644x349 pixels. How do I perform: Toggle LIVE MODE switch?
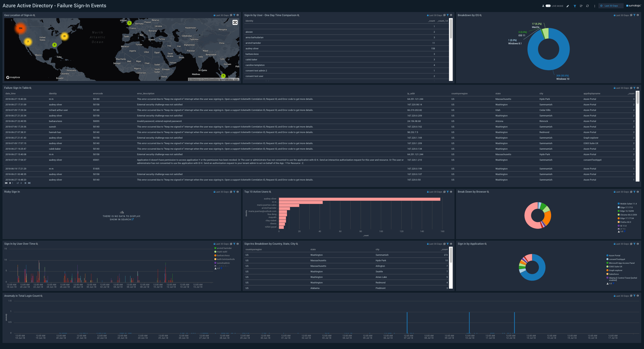tap(548, 6)
